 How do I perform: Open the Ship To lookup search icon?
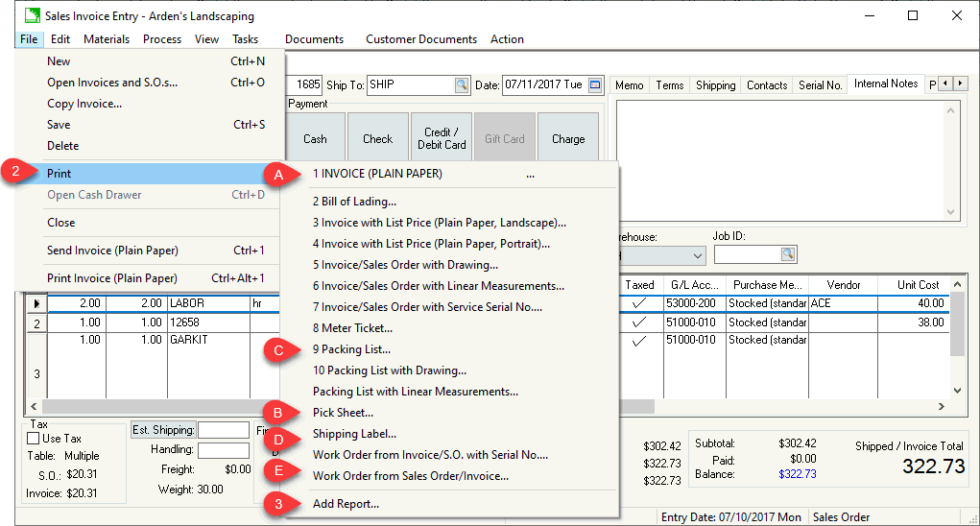[462, 84]
